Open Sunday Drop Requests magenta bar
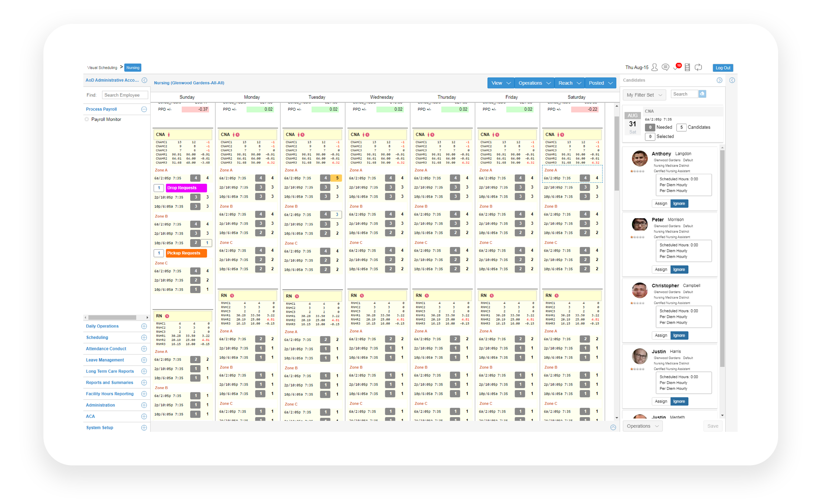814x504 pixels. (x=186, y=188)
